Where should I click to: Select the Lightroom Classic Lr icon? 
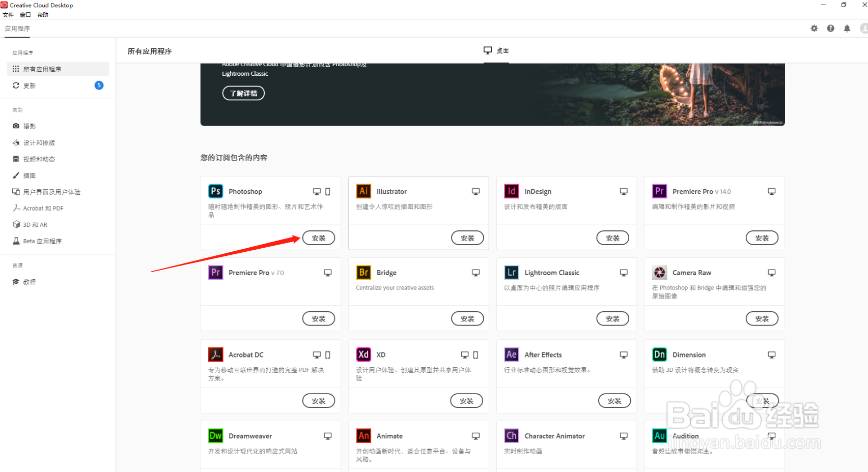512,273
